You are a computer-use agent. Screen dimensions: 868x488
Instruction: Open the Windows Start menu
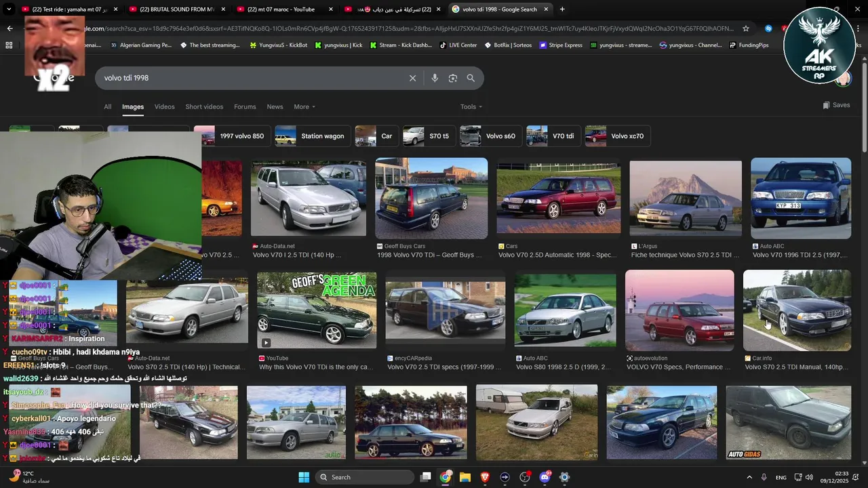pyautogui.click(x=304, y=477)
